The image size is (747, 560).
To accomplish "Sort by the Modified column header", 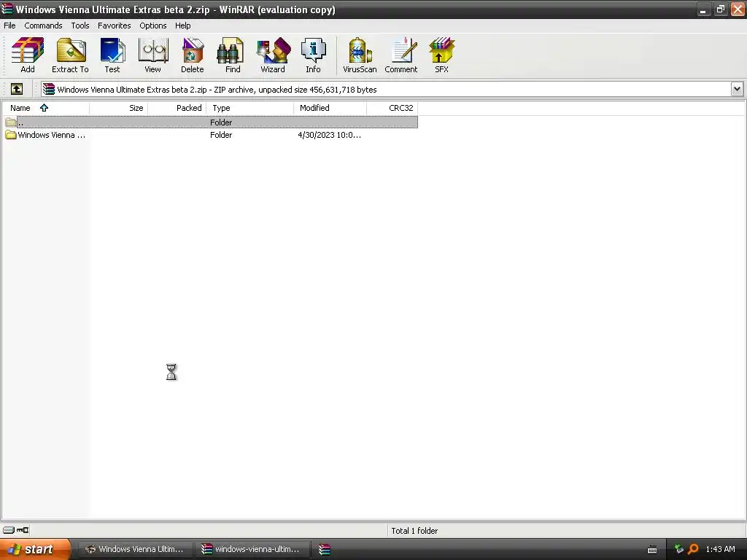I will click(330, 108).
